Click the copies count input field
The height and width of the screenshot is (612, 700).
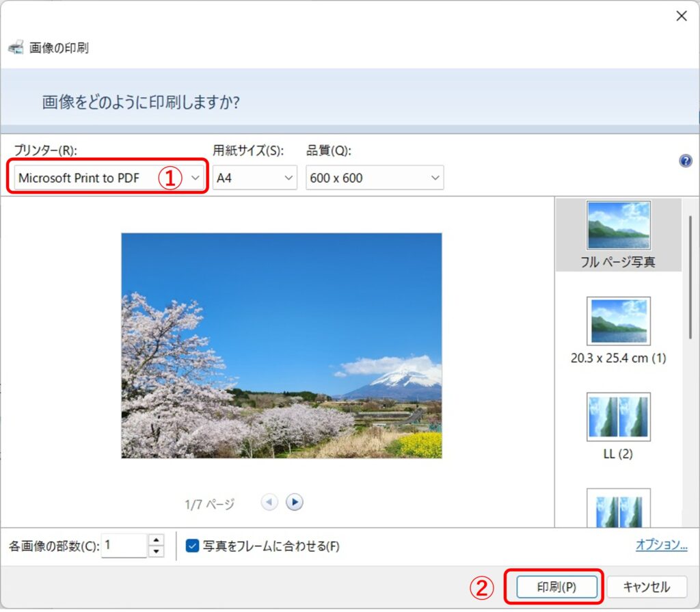pyautogui.click(x=124, y=546)
